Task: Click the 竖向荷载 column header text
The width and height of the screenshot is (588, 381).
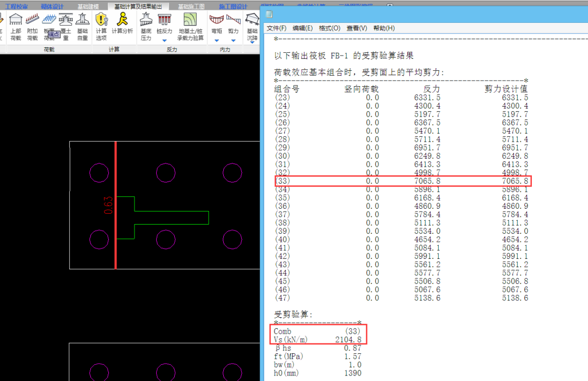Action: (362, 89)
